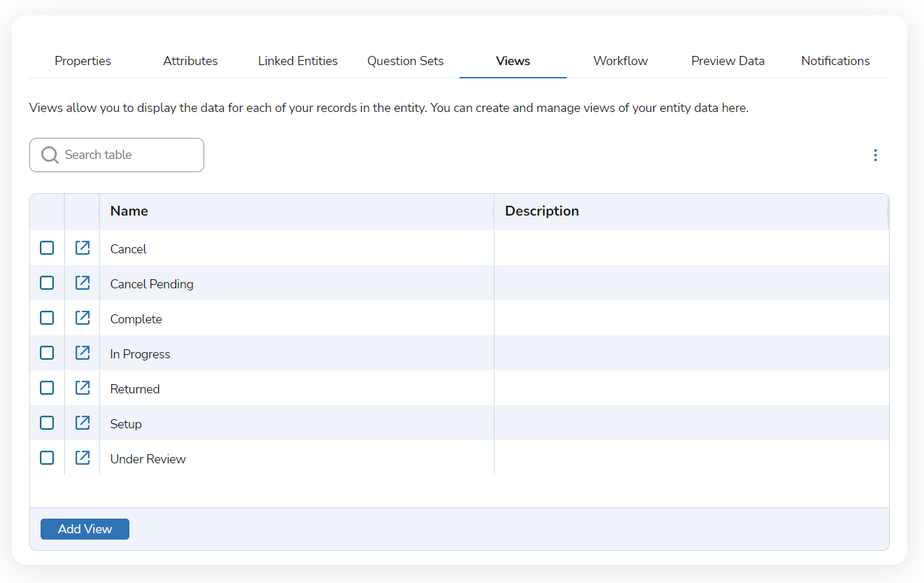924x583 pixels.
Task: Switch to the Attributes tab
Action: (190, 61)
